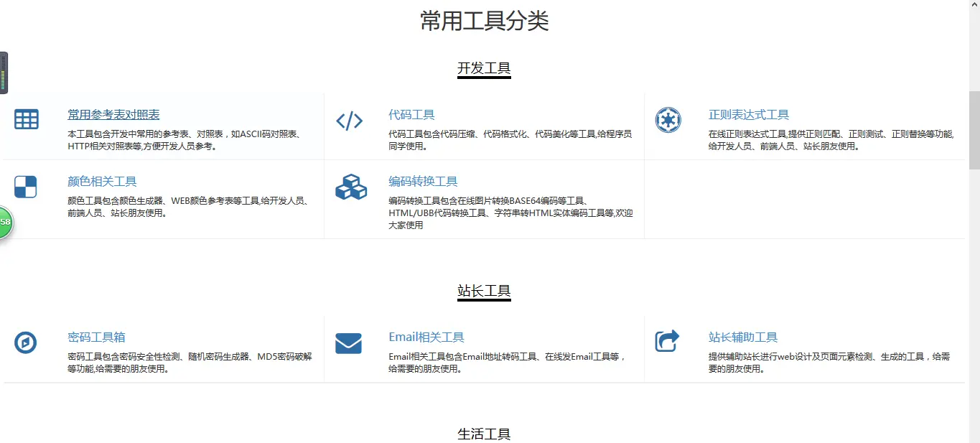
Task: Open the 常用参考表对照表 link
Action: pyautogui.click(x=113, y=113)
